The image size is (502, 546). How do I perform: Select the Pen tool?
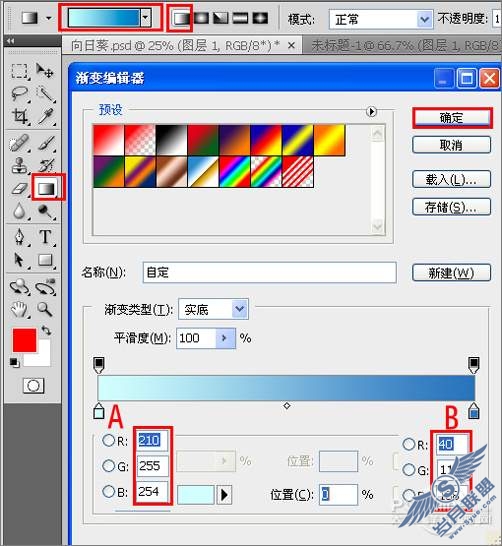[x=19, y=237]
